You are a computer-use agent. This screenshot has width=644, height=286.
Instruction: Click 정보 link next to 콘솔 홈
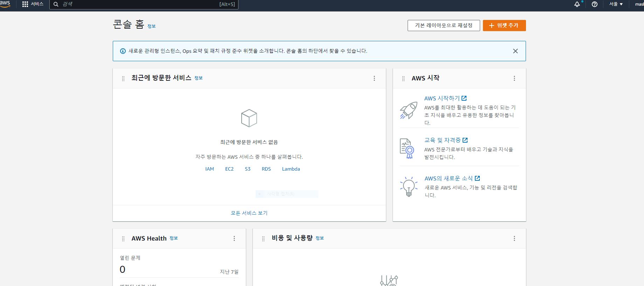pyautogui.click(x=152, y=26)
